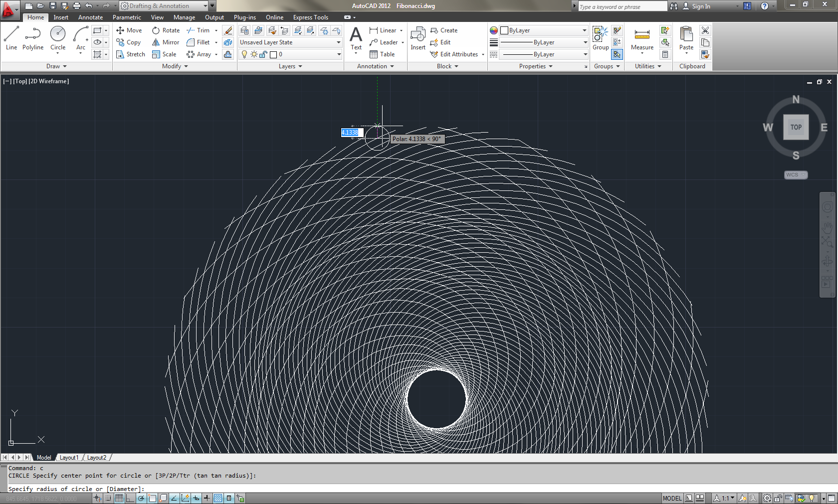Expand the Modify panel
Image resolution: width=838 pixels, height=504 pixels.
[x=175, y=66]
